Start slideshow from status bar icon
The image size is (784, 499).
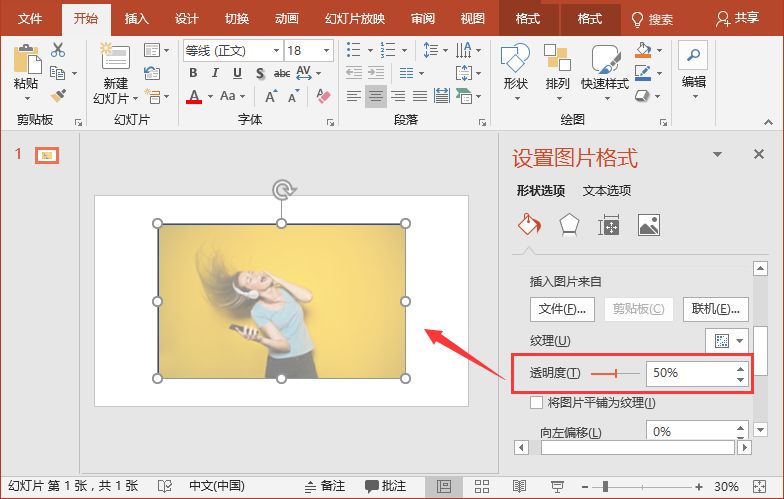(x=557, y=486)
